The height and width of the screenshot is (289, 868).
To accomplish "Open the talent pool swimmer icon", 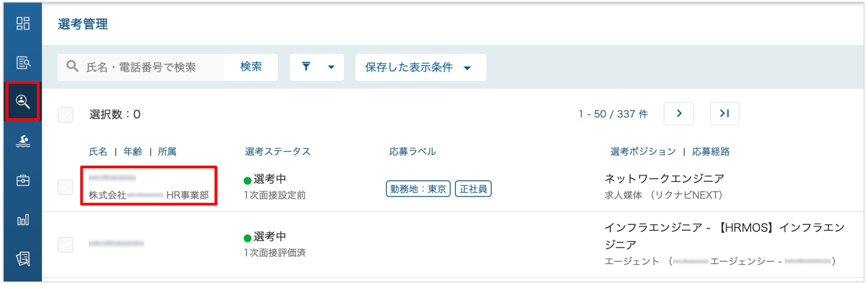I will (x=23, y=141).
